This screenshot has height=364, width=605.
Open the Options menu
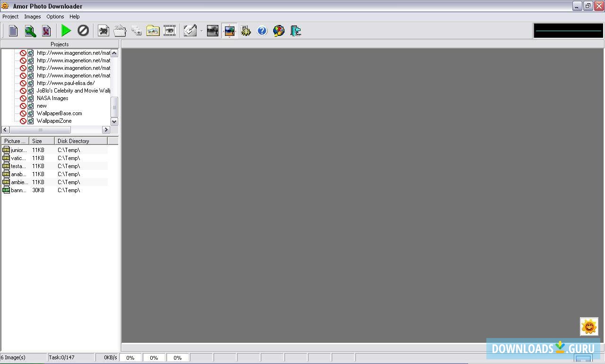[x=55, y=17]
